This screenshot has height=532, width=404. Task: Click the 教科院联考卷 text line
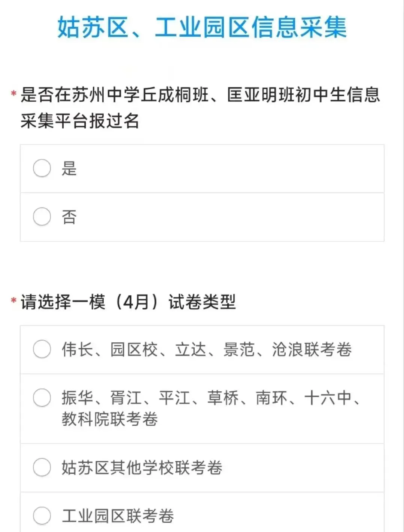pos(110,419)
